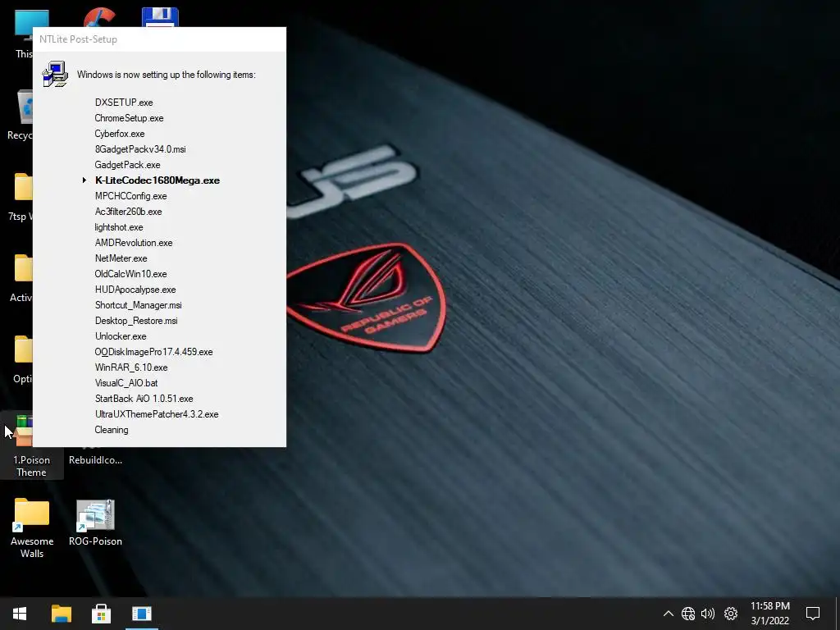Click HUDApocalypse.exe entry
Screen dimensions: 840x630
(135, 290)
